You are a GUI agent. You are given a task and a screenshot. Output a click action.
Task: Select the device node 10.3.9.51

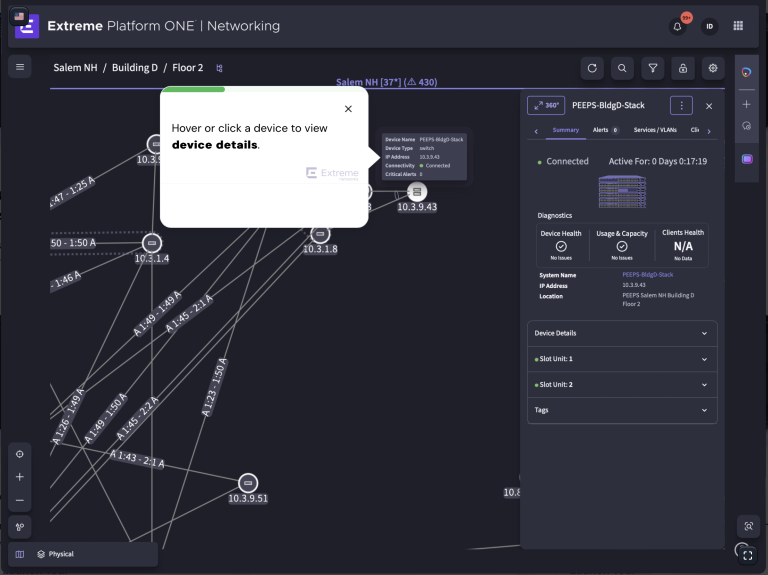point(248,483)
